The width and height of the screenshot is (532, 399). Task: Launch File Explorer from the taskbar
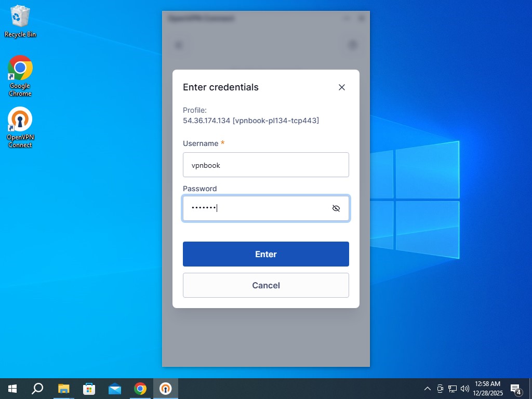pyautogui.click(x=63, y=389)
